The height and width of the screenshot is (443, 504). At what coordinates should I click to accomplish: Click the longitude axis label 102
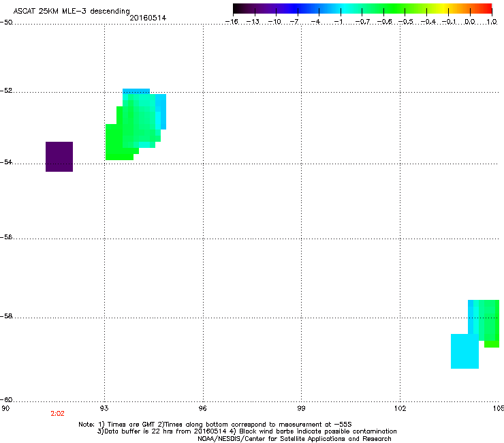click(x=400, y=408)
